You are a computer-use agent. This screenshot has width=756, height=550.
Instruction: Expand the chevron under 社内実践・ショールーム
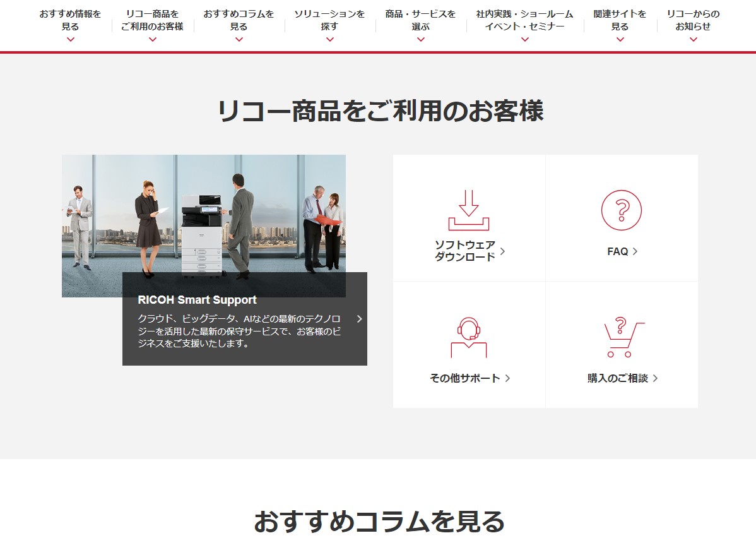(x=524, y=40)
